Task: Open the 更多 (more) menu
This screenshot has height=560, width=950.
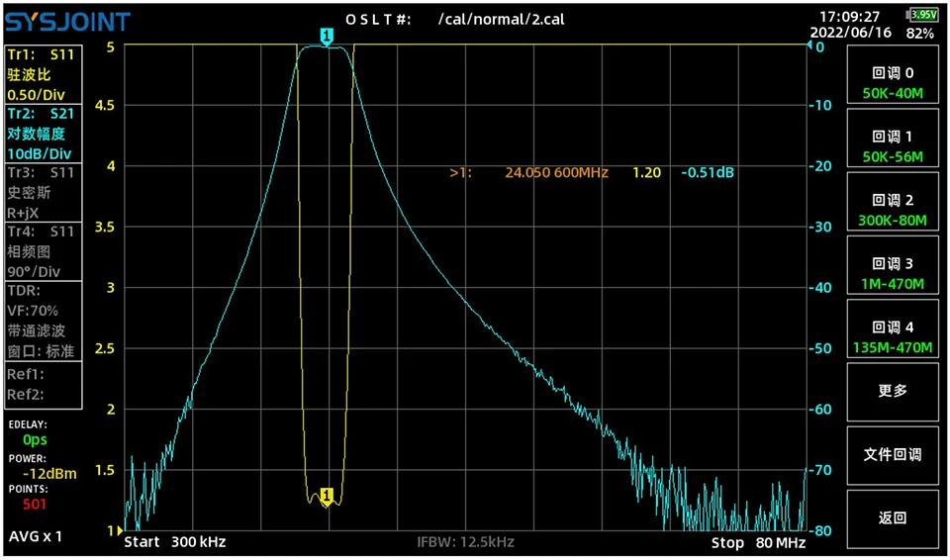Action: pyautogui.click(x=893, y=392)
